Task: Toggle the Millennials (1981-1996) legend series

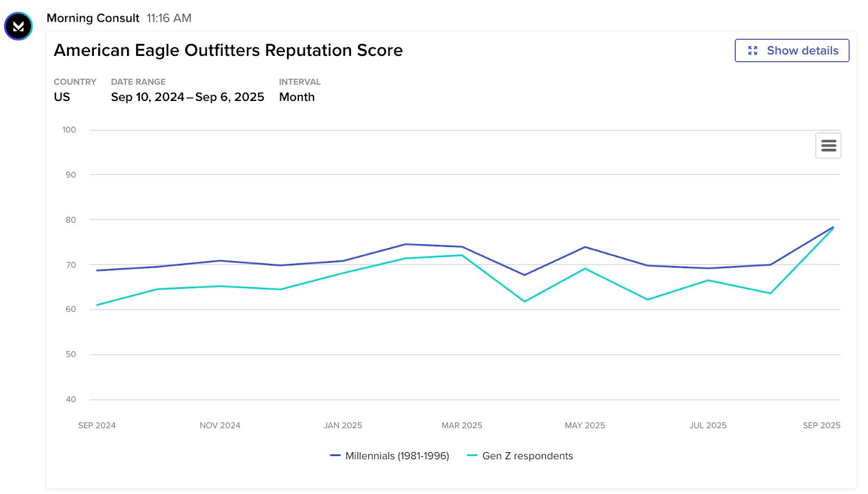Action: coord(390,456)
